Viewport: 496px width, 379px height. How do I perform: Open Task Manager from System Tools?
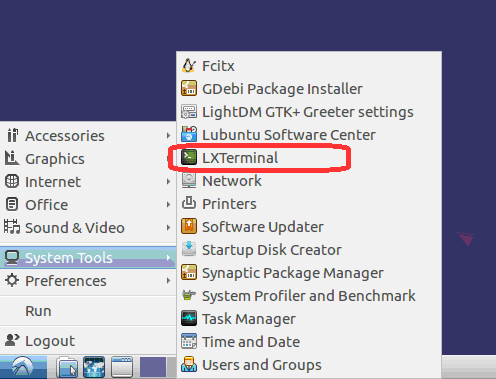(309, 319)
